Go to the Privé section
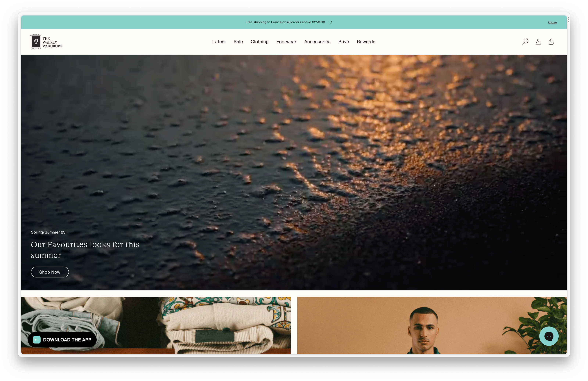 [x=343, y=42]
